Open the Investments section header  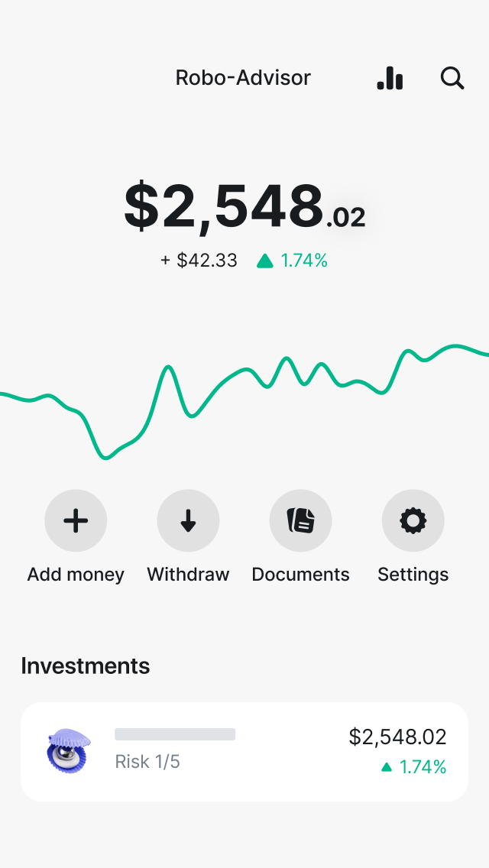click(86, 666)
